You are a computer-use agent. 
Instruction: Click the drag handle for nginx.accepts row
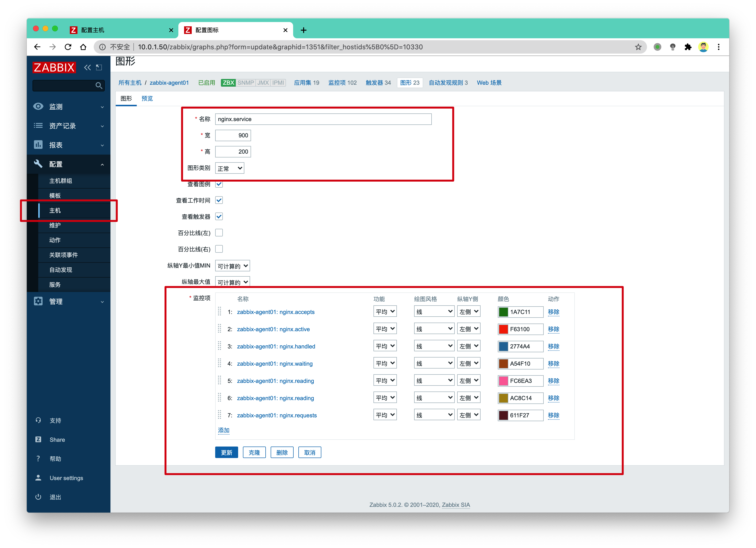coord(220,312)
